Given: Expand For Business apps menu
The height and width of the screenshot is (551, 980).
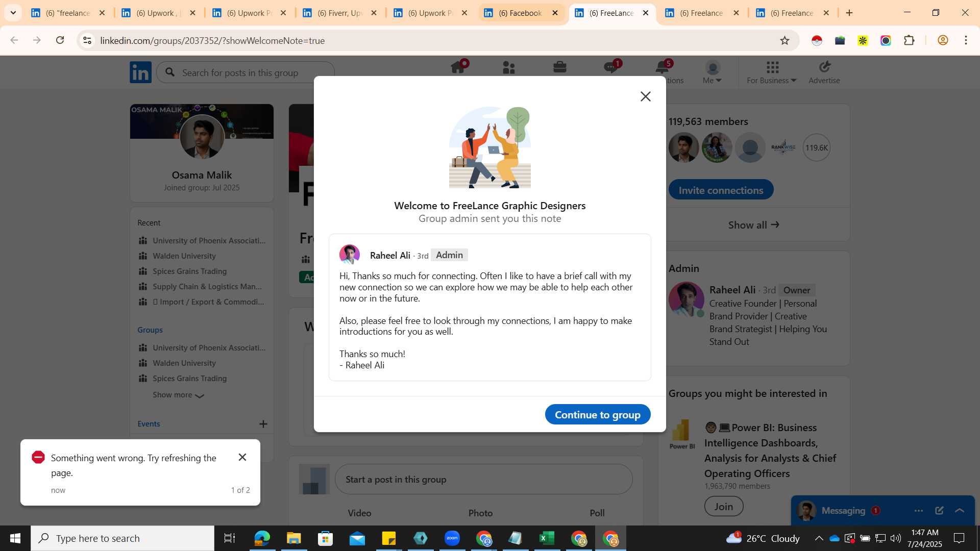Looking at the screenshot, I should click(x=772, y=72).
